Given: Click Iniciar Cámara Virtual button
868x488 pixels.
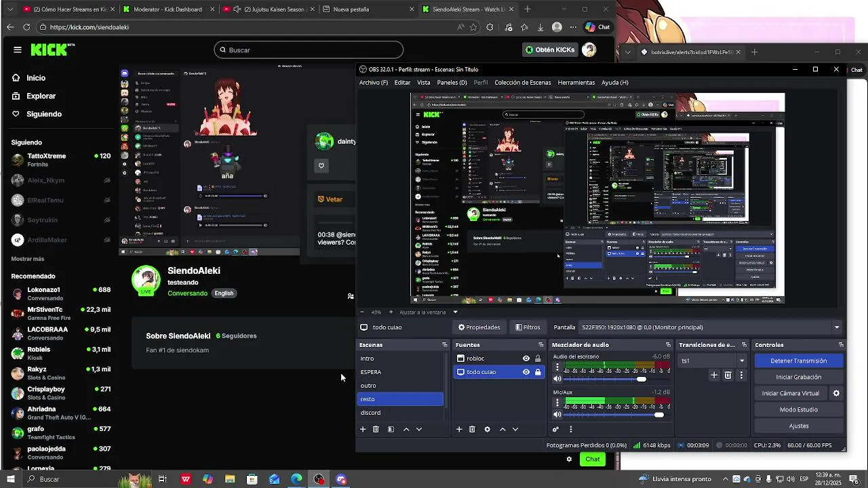Looking at the screenshot, I should [791, 393].
